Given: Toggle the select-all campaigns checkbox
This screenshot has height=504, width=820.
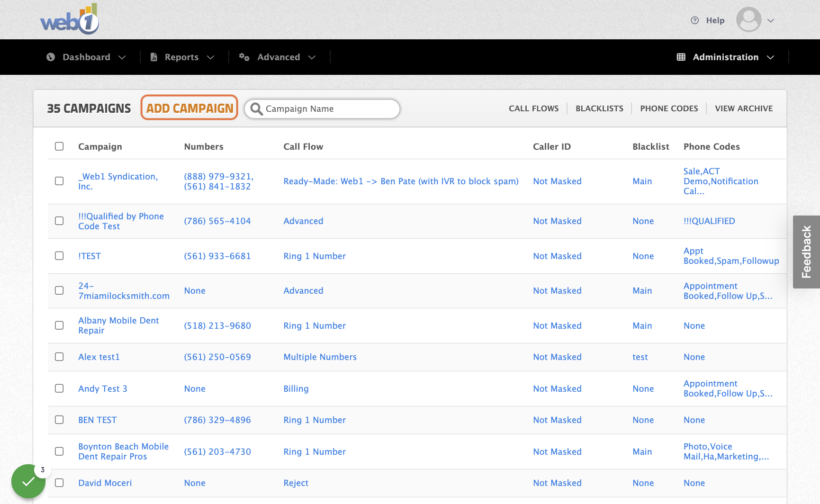Looking at the screenshot, I should pyautogui.click(x=59, y=146).
